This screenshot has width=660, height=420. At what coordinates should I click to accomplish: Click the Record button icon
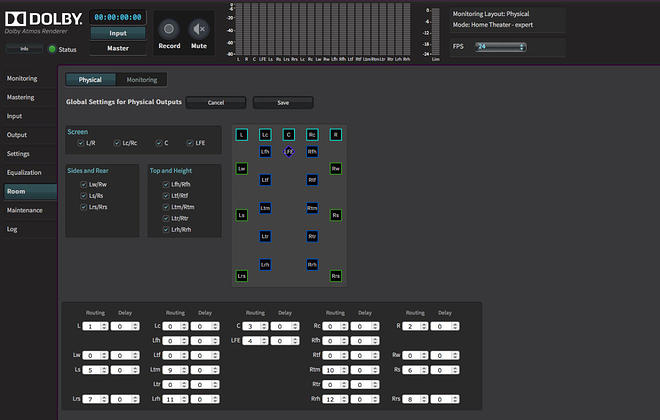[x=169, y=29]
